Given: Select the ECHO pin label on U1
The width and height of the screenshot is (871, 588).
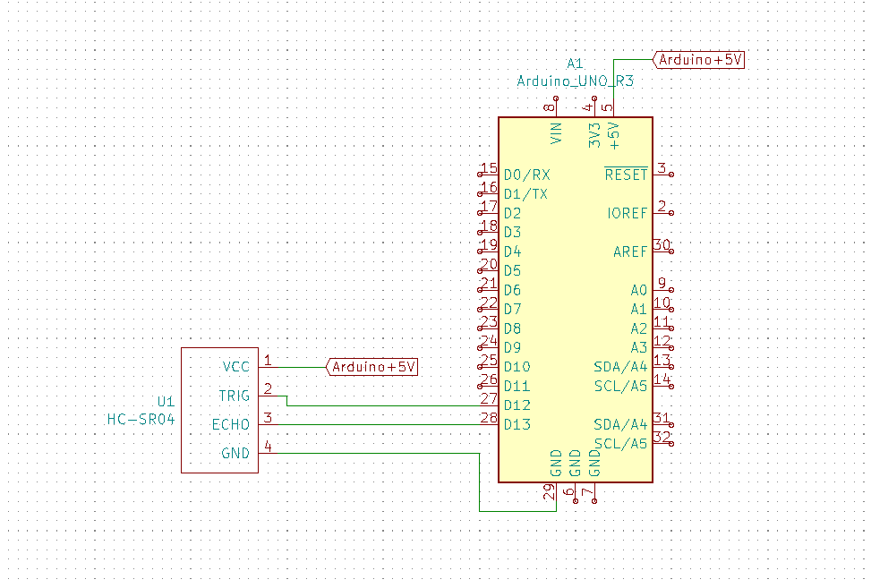Looking at the screenshot, I should click(x=233, y=424).
